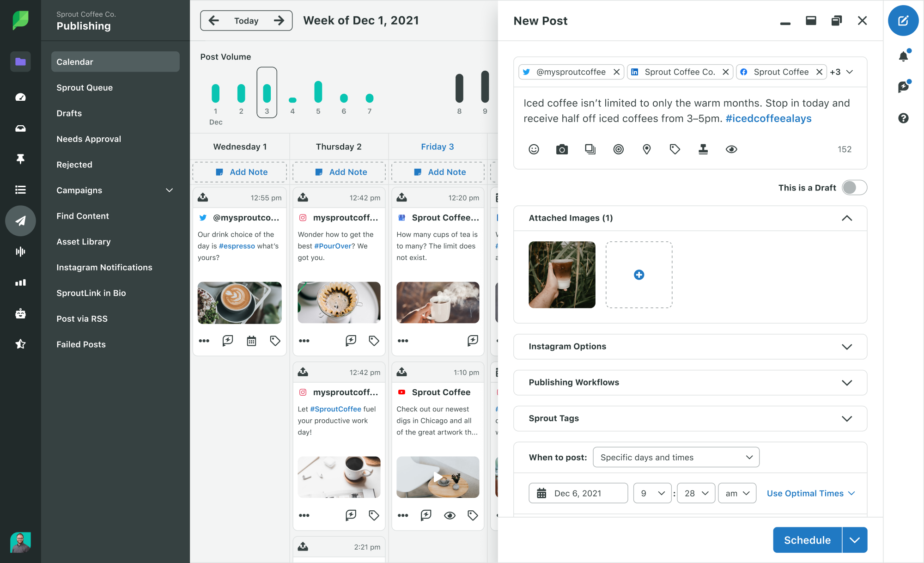Click the tag/label icon in composer toolbar
This screenshot has width=924, height=563.
pos(675,148)
